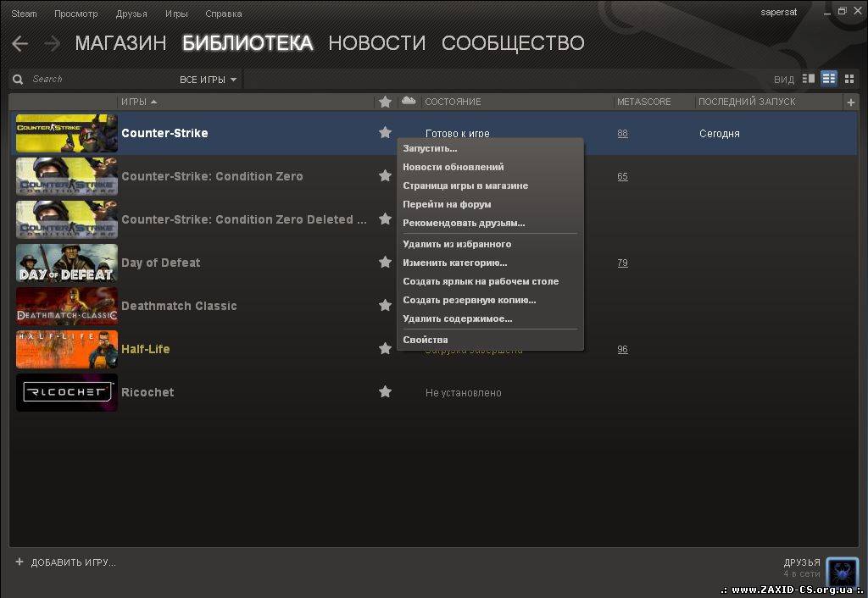Click the plus icon beside ДОБАВИТЬ ИГРУ
The height and width of the screenshot is (598, 868).
click(x=19, y=562)
